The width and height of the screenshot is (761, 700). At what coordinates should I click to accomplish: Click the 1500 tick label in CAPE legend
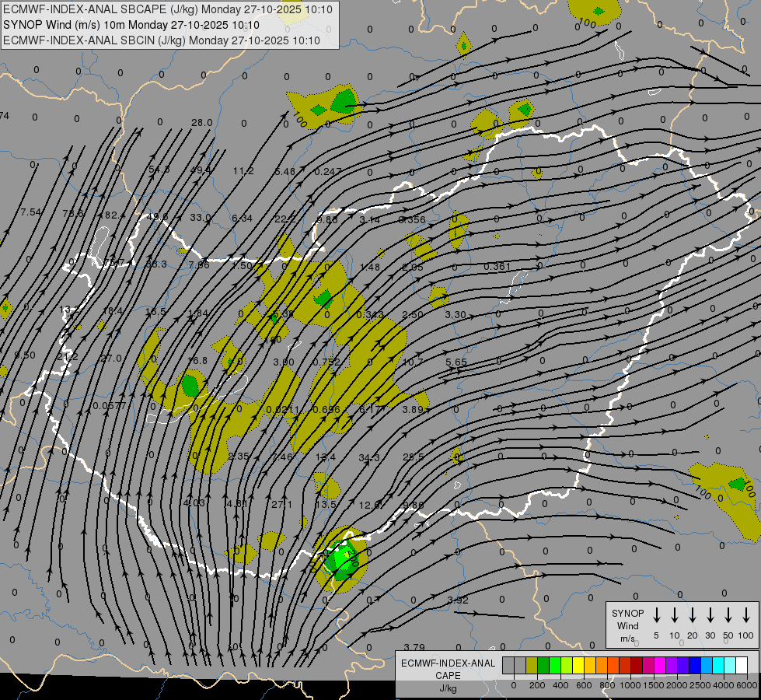pos(653,685)
